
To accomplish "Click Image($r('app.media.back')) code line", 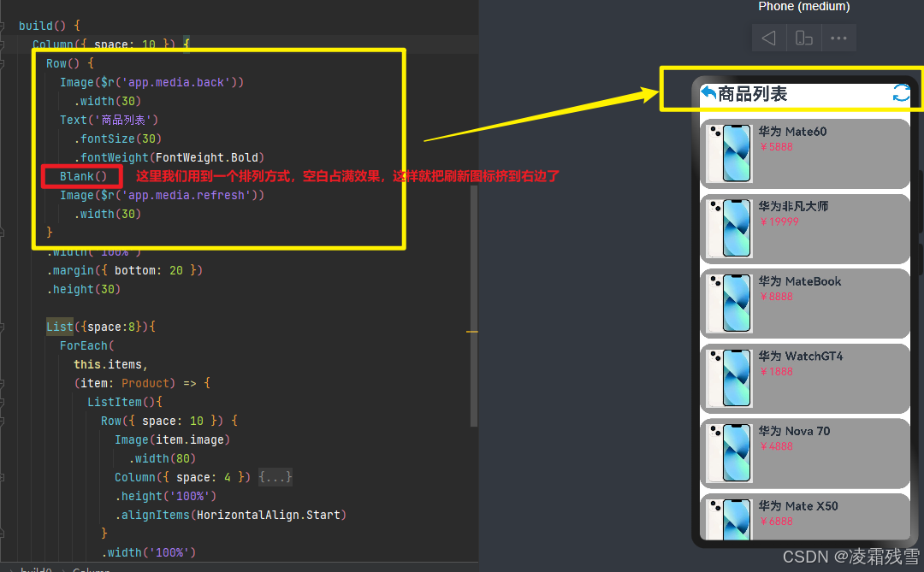I will coord(151,82).
